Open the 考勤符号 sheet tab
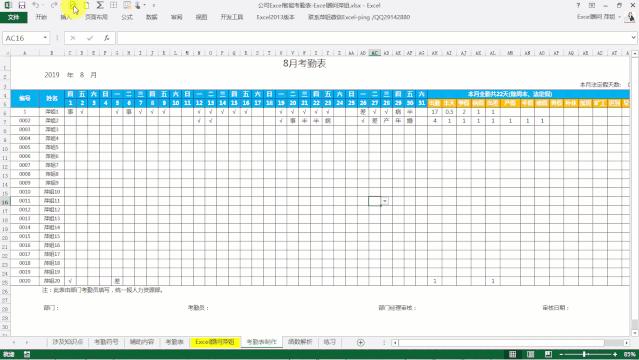Viewport: 639px width, 360px height. pos(106,342)
